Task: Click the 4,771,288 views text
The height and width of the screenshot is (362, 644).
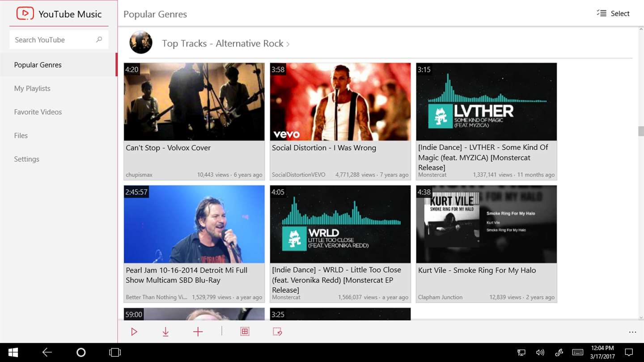Action: 355,175
